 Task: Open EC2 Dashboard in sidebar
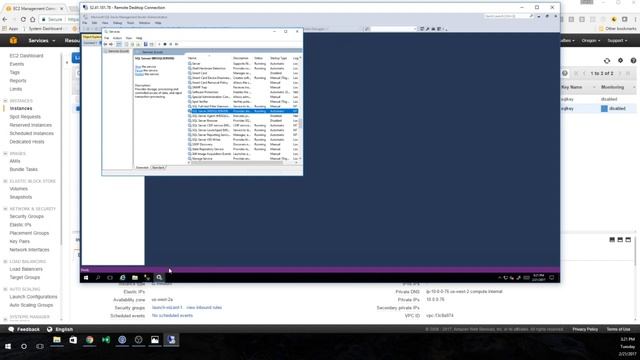(x=26, y=56)
